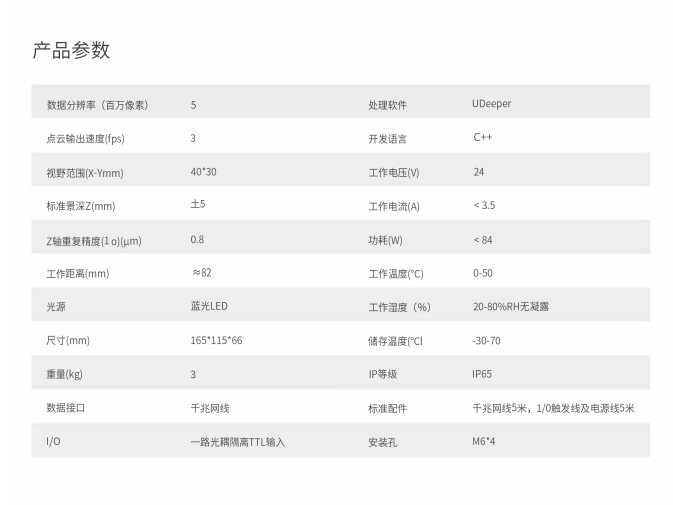Select the M6*4 mounting hole value

[484, 441]
